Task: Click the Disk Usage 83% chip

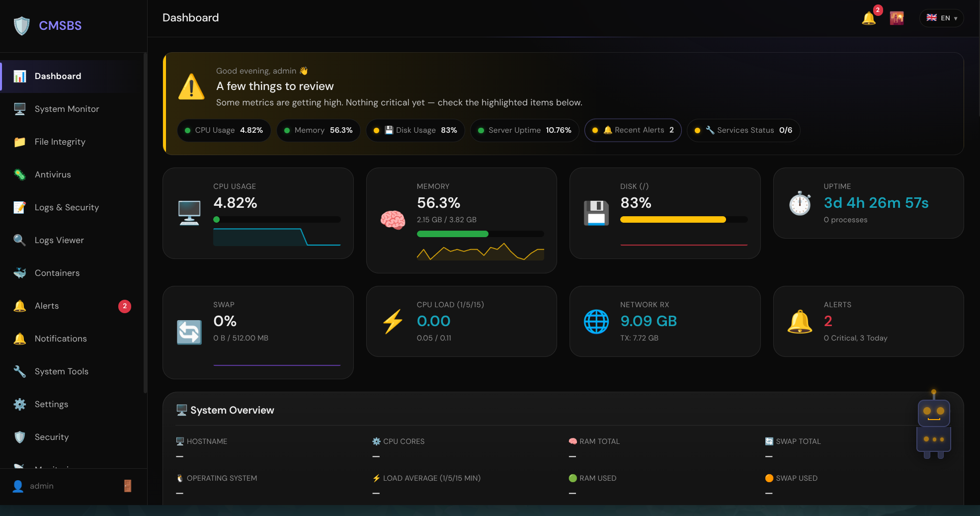Action: point(415,130)
